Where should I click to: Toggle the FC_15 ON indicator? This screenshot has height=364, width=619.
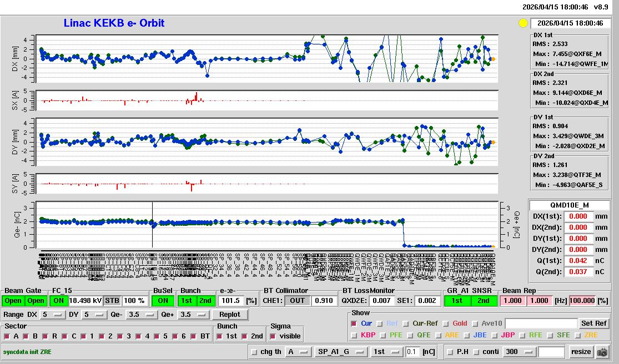tap(59, 301)
